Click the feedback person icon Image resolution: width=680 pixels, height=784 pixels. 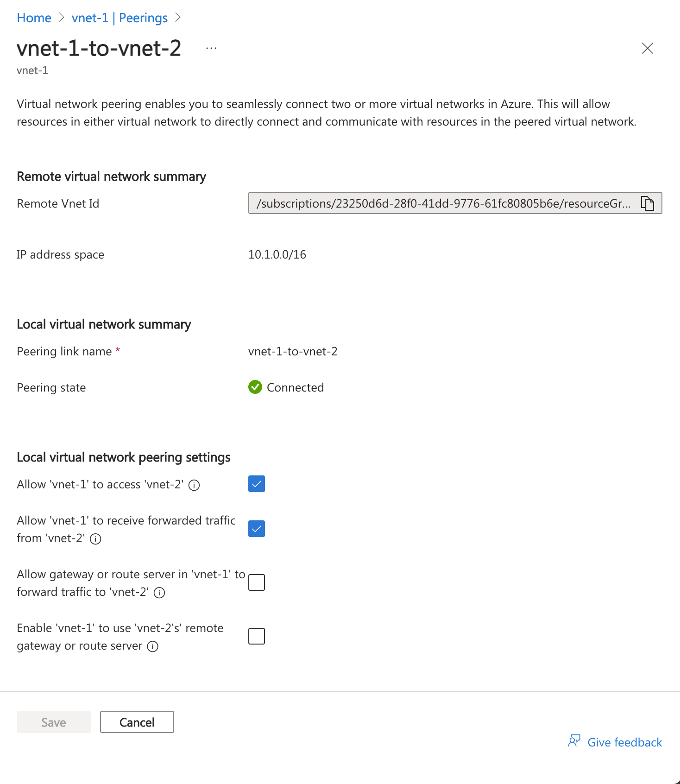pos(574,741)
